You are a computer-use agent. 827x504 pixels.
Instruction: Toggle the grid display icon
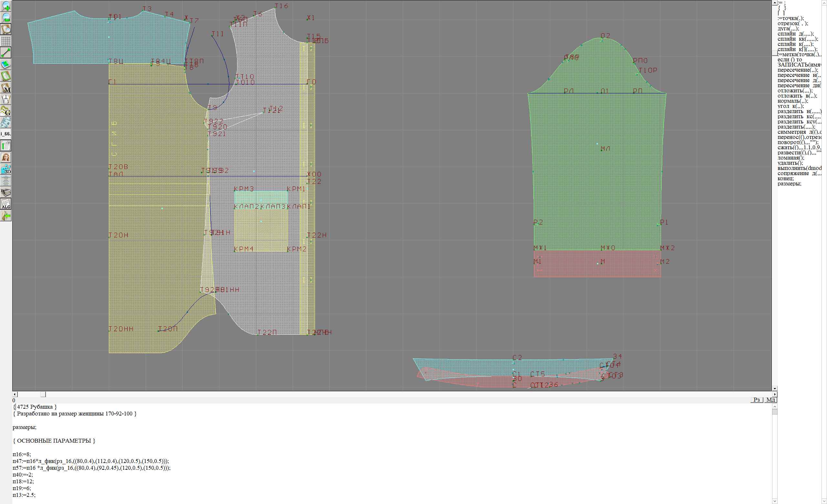click(6, 41)
